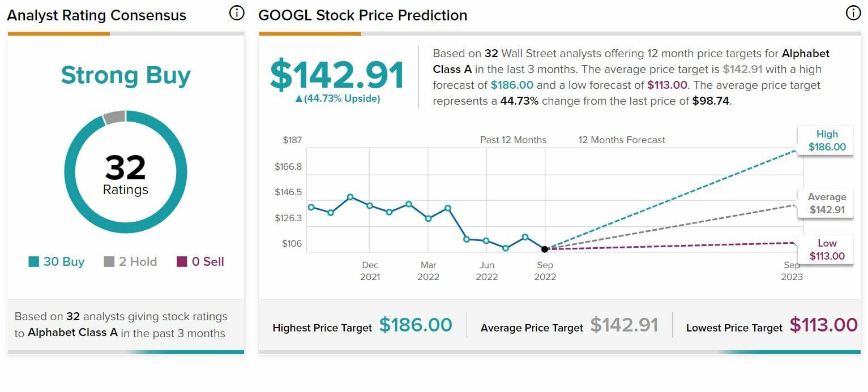Screen dimensions: 868x392
Task: Click the large $142.91 price target
Action: click(337, 75)
